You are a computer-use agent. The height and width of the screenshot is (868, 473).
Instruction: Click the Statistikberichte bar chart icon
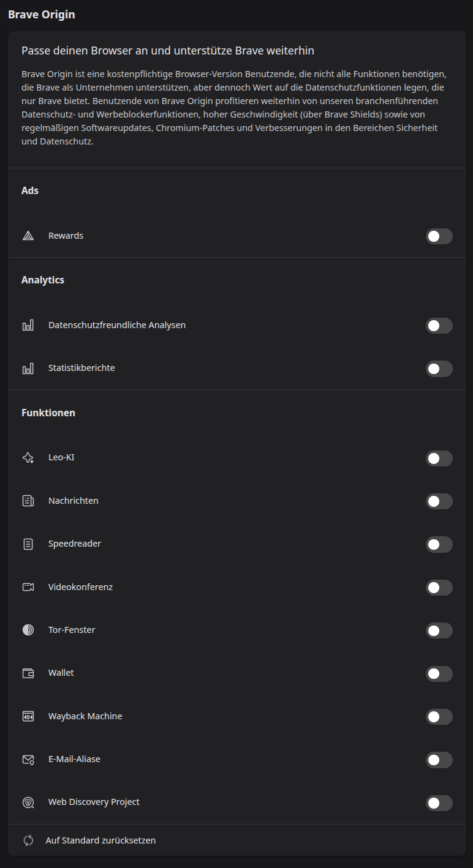tap(28, 369)
